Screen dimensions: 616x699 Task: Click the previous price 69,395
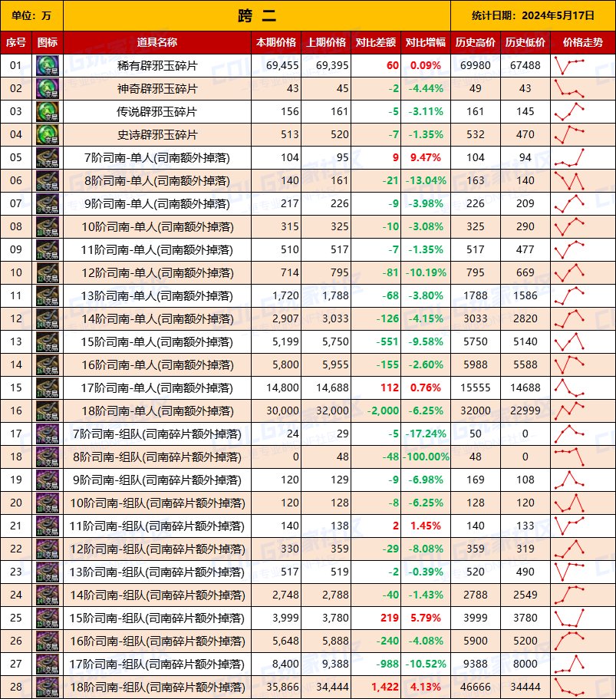pos(332,65)
